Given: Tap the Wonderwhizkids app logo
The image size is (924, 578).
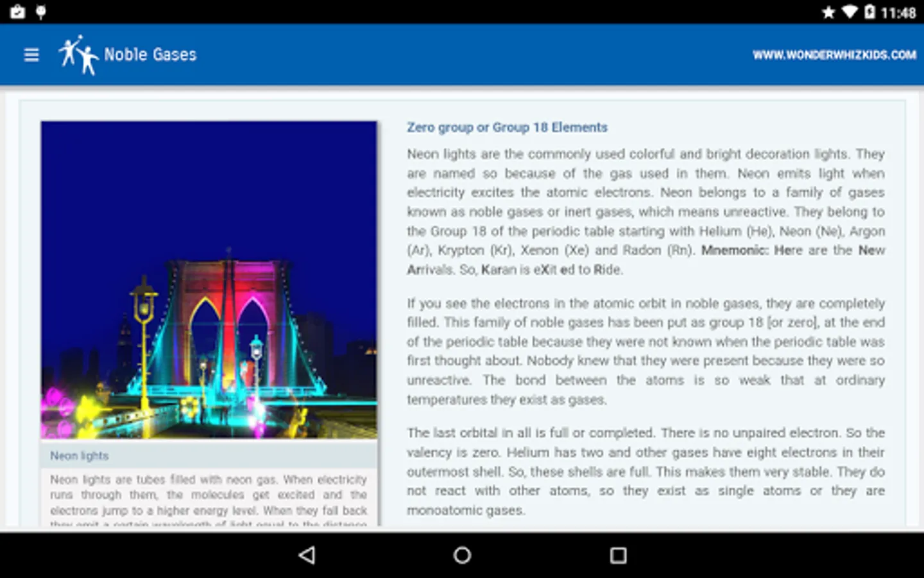Looking at the screenshot, I should click(x=78, y=55).
